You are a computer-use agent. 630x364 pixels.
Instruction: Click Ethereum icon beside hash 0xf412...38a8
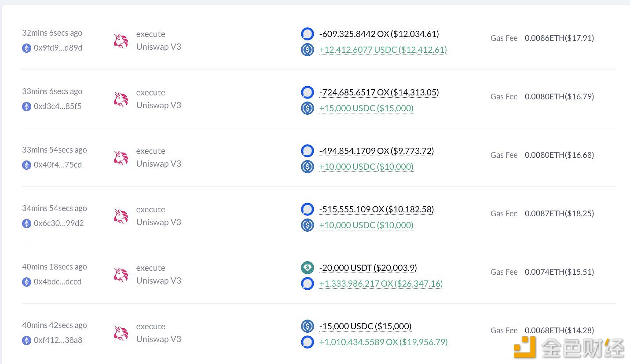[27, 340]
